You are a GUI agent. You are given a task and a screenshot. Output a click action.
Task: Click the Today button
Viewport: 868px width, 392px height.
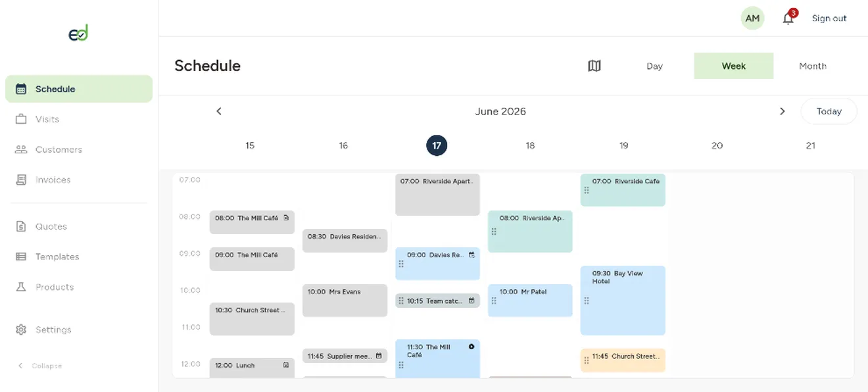[x=829, y=111]
